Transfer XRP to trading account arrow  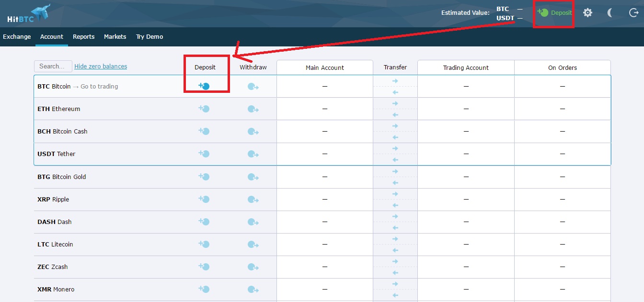395,194
